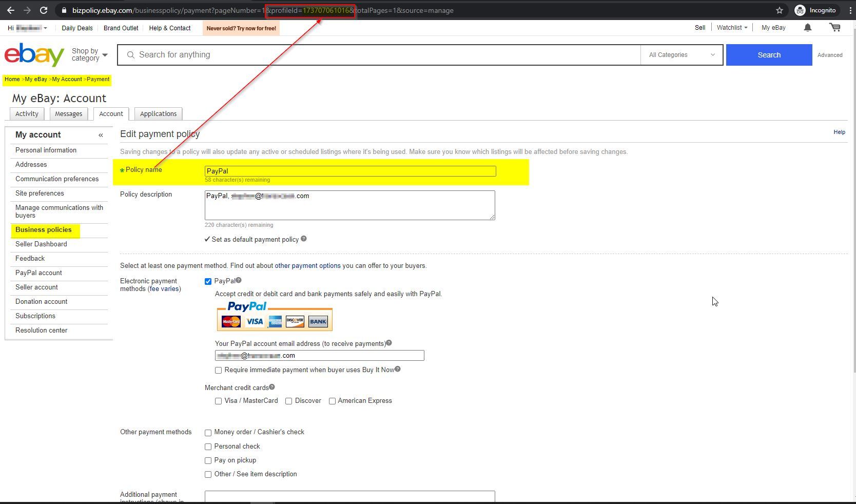
Task: Open Daily Deals link
Action: coord(77,28)
